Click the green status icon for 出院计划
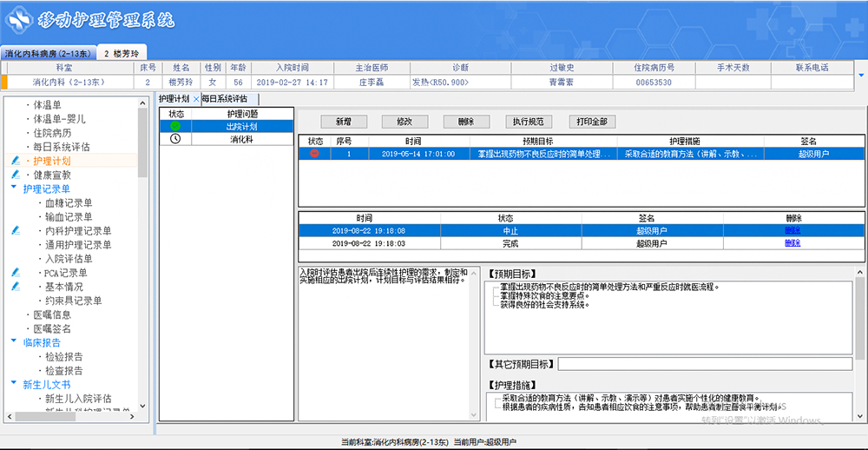868x450 pixels. pyautogui.click(x=175, y=126)
